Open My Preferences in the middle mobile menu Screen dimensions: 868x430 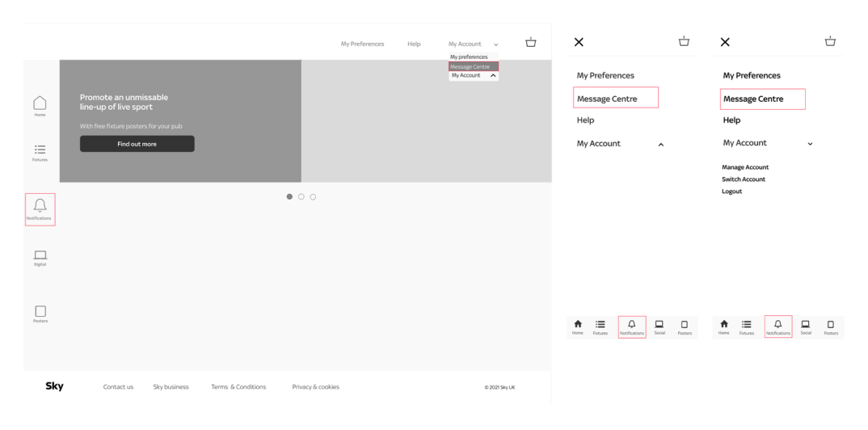point(605,75)
